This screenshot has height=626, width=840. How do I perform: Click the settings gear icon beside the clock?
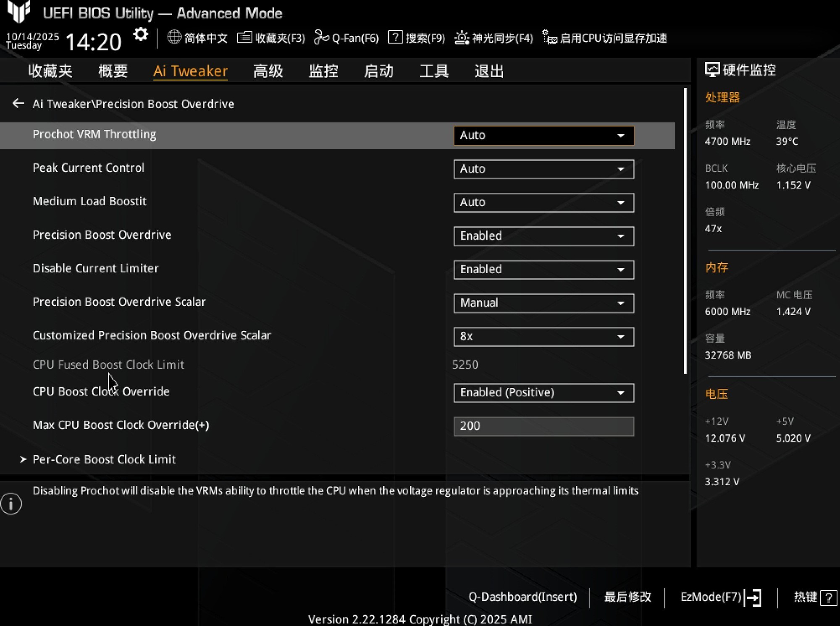coord(141,35)
